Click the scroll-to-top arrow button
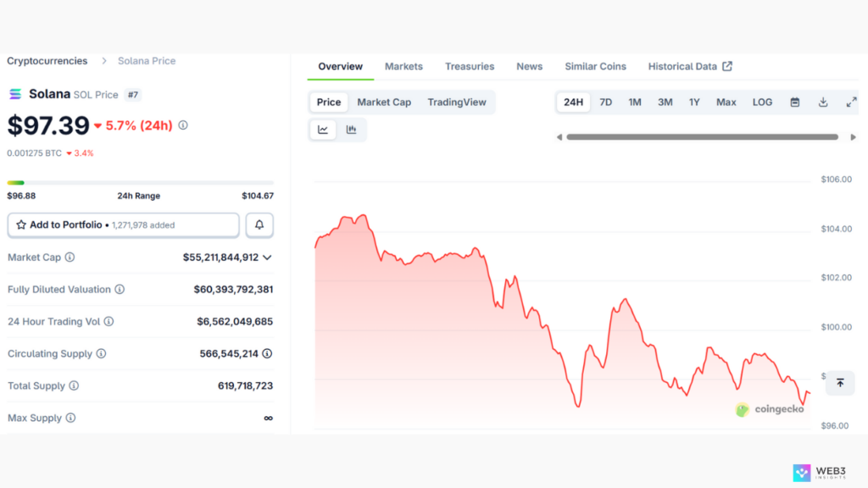Viewport: 868px width, 488px height. coord(840,383)
